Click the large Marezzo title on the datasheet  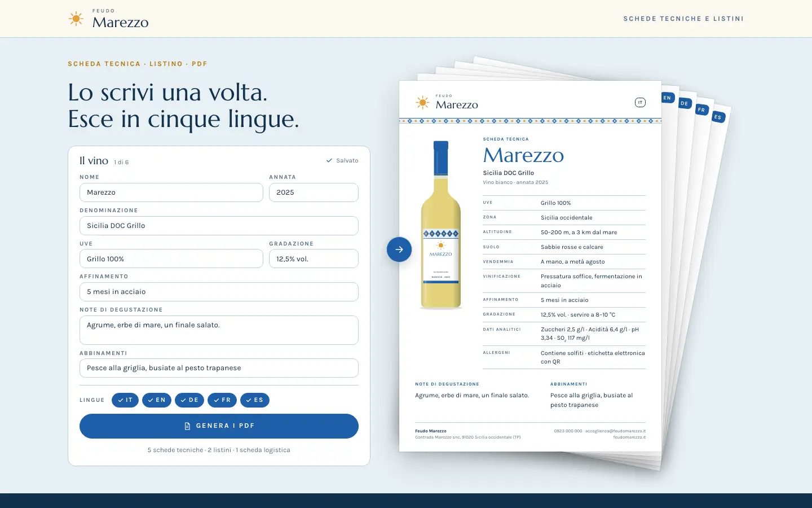[x=523, y=155]
